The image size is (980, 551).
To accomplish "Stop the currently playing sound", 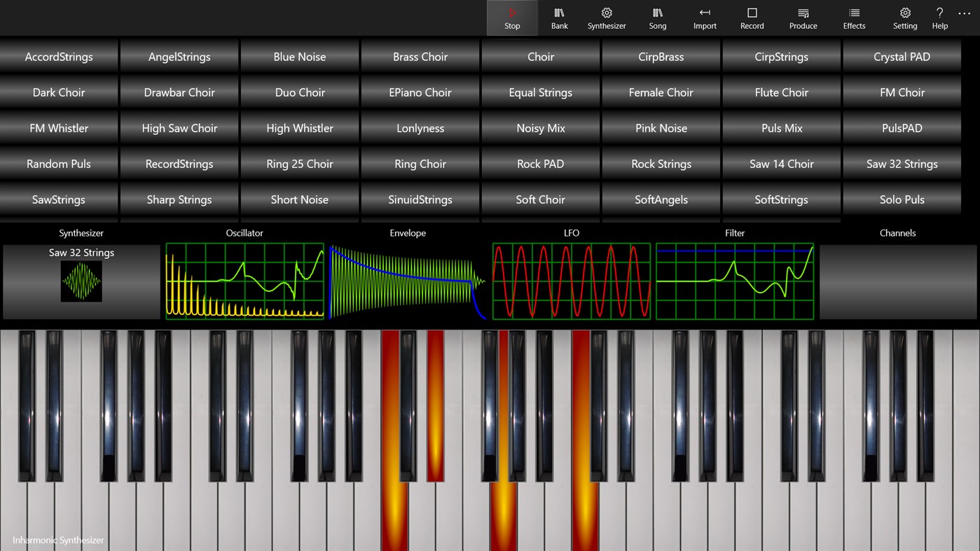I will pyautogui.click(x=511, y=18).
